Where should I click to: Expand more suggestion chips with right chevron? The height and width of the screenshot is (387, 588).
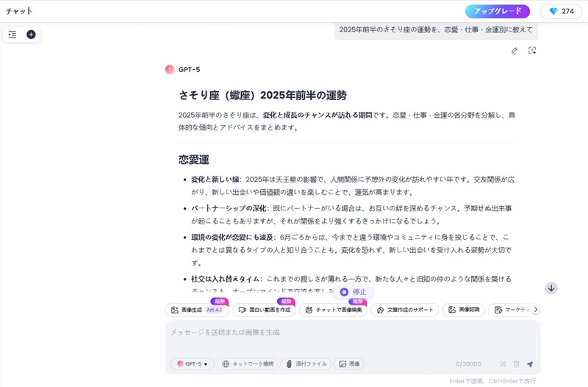(x=536, y=310)
